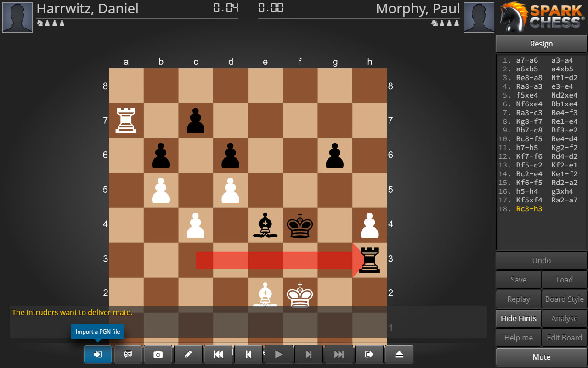Step back one move

coord(248,354)
